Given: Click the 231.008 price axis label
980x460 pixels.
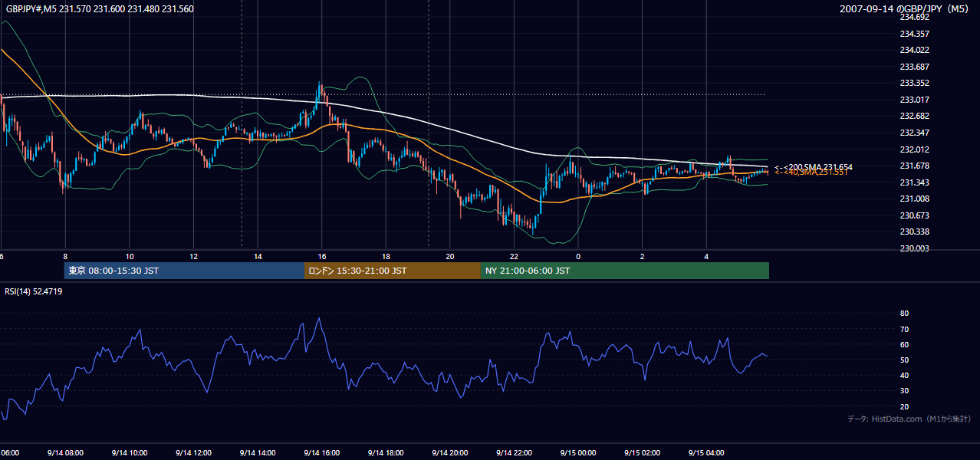Looking at the screenshot, I should tap(915, 199).
